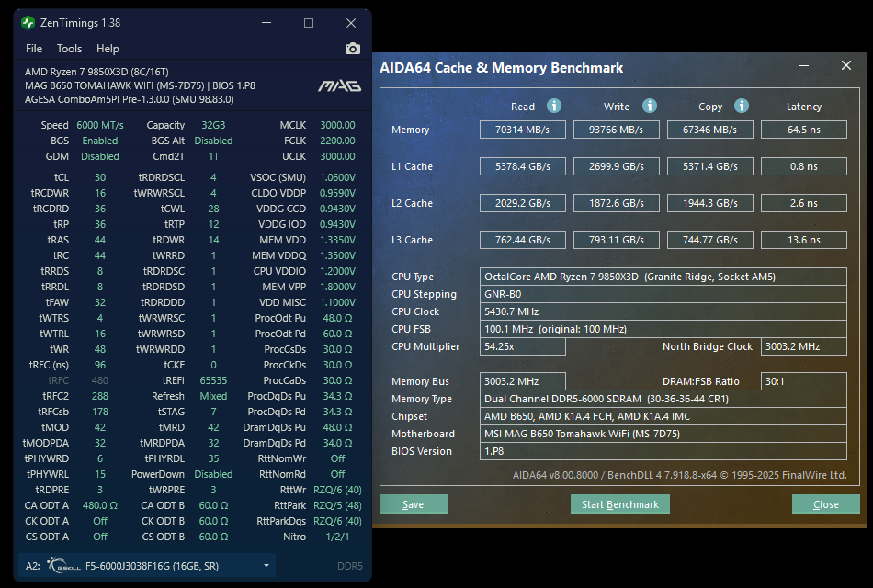This screenshot has width=873, height=588.
Task: Click the Speed value 6000 MT/s
Action: click(99, 125)
